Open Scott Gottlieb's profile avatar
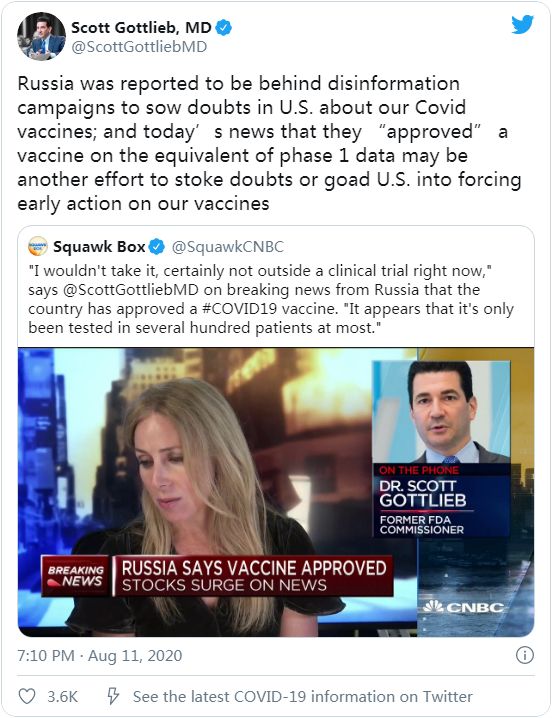Image resolution: width=552 pixels, height=718 pixels. coord(41,36)
